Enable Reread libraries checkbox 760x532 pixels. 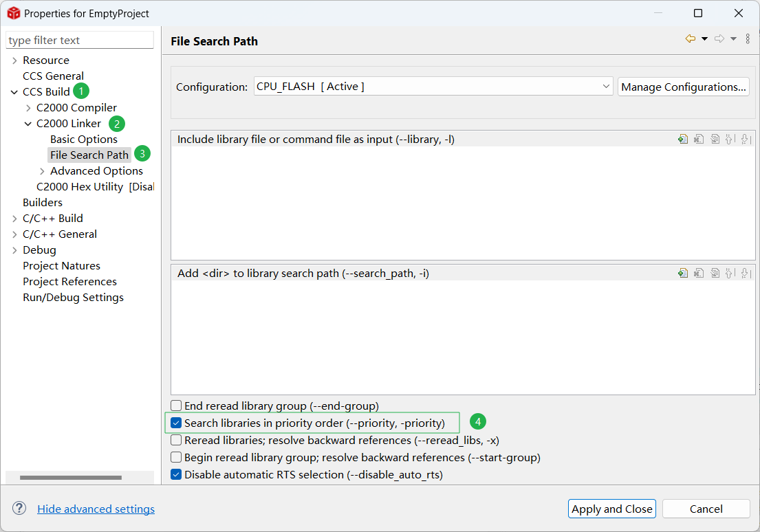176,440
